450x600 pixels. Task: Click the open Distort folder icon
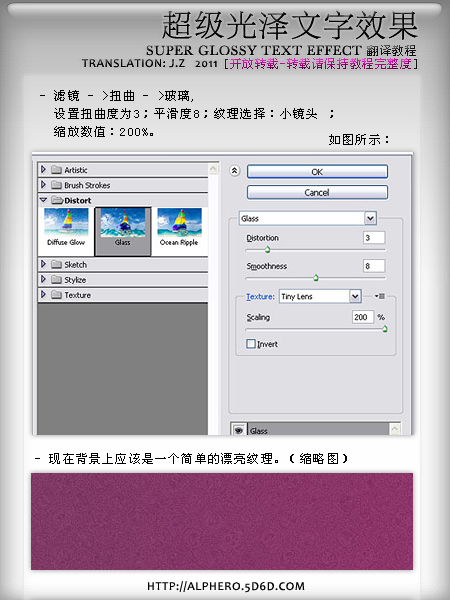(x=57, y=200)
